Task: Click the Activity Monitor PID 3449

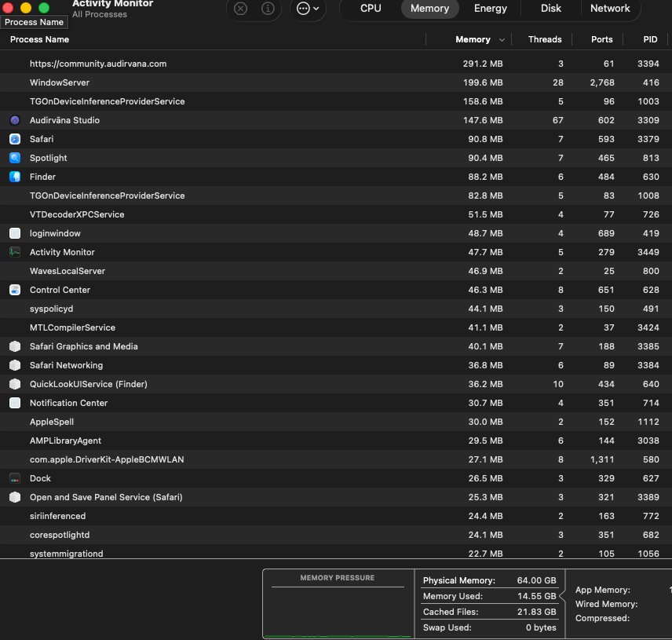Action: (648, 252)
